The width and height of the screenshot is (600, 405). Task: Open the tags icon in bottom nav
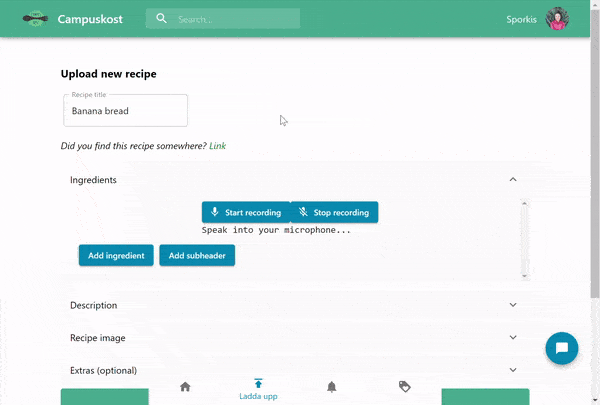click(x=404, y=387)
